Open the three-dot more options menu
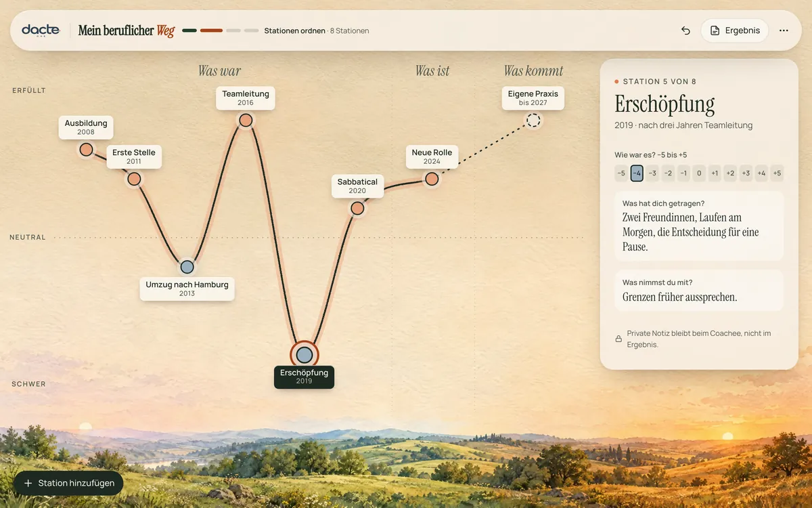The height and width of the screenshot is (508, 812). tap(784, 30)
